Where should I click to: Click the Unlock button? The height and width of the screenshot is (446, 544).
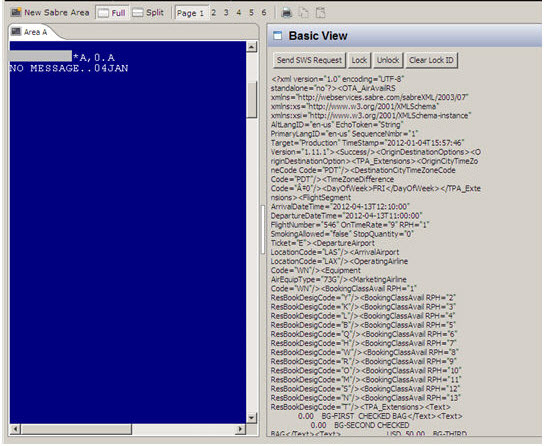point(388,60)
